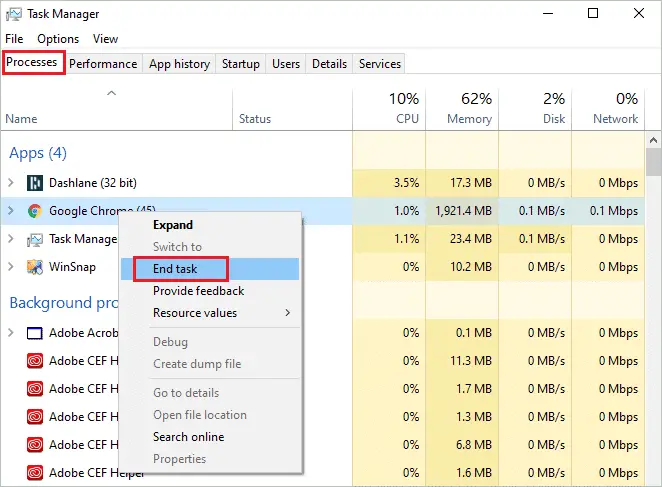Expand the Adobe Acrobat background process
The width and height of the screenshot is (662, 487).
tap(11, 333)
